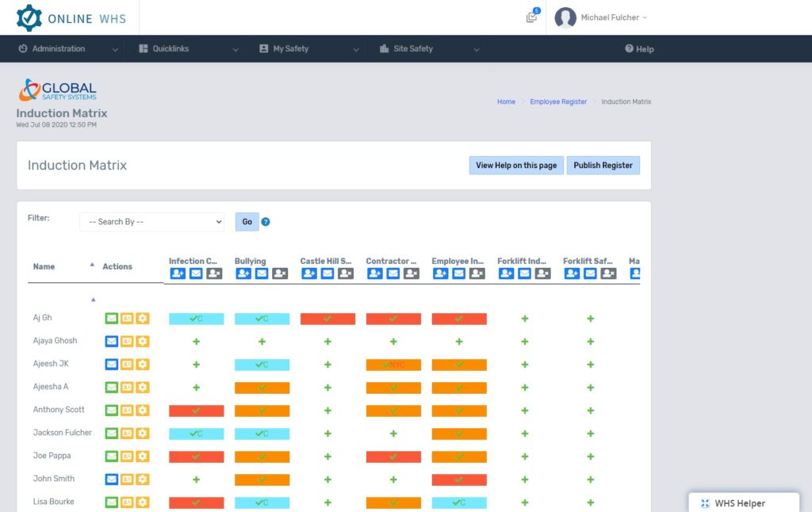This screenshot has width=812, height=512.
Task: Follow the Employee Register breadcrumb link
Action: click(x=558, y=102)
